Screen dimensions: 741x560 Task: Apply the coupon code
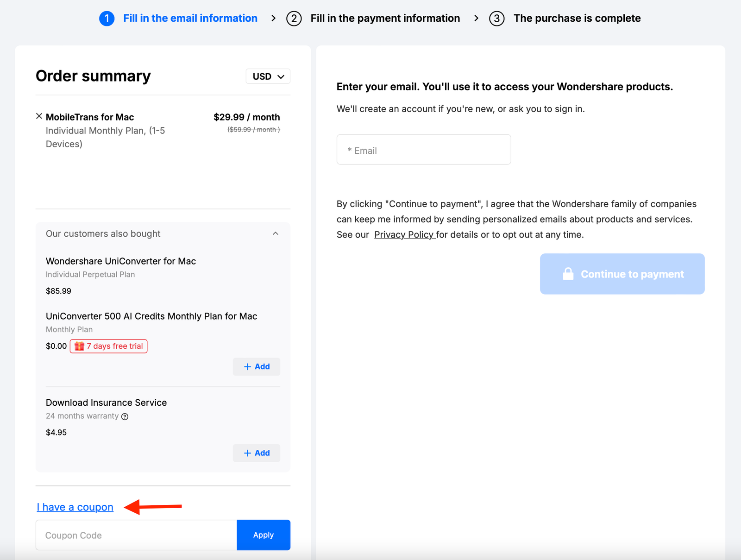[x=264, y=535]
